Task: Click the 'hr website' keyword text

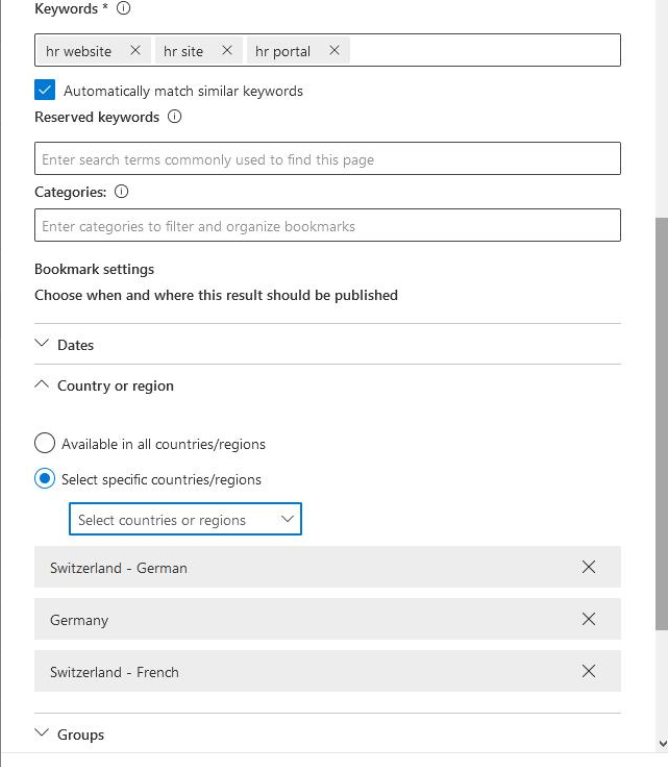Action: (x=79, y=51)
